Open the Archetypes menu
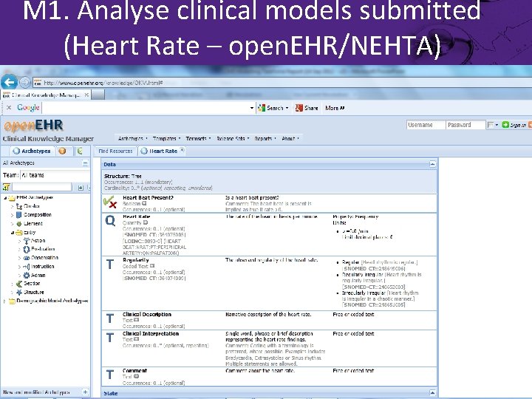Viewport: 532px width, 399px height. click(132, 138)
